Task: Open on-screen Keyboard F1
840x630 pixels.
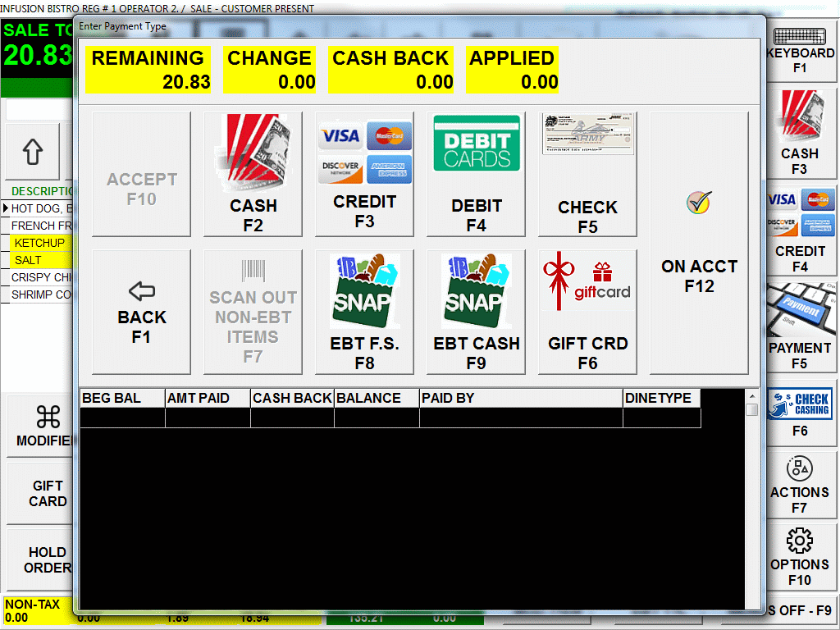Action: (x=801, y=51)
